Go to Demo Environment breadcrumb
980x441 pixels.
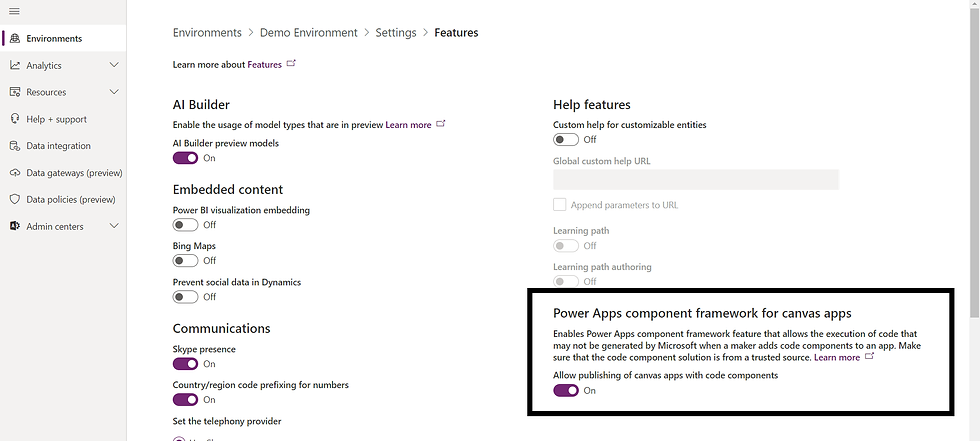click(309, 32)
